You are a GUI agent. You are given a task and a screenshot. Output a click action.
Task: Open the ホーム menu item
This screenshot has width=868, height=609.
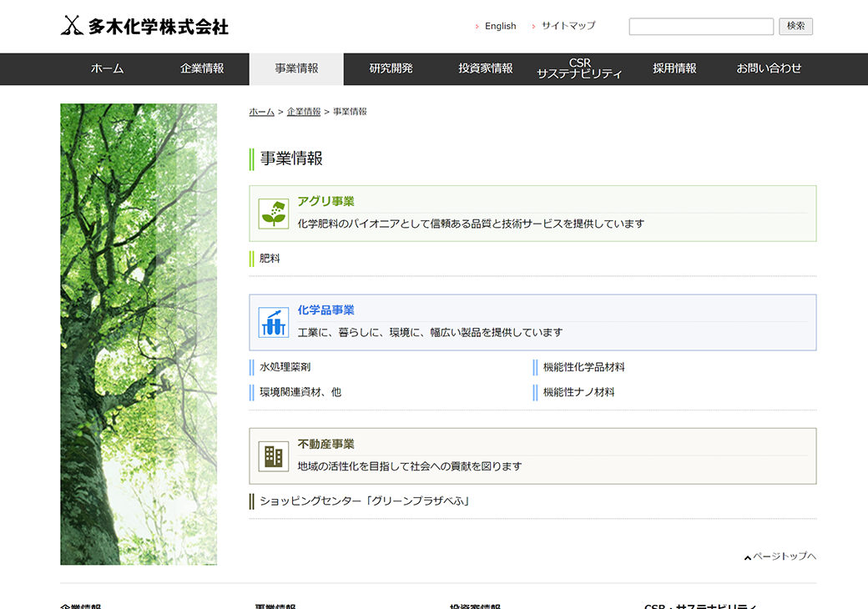pyautogui.click(x=107, y=69)
